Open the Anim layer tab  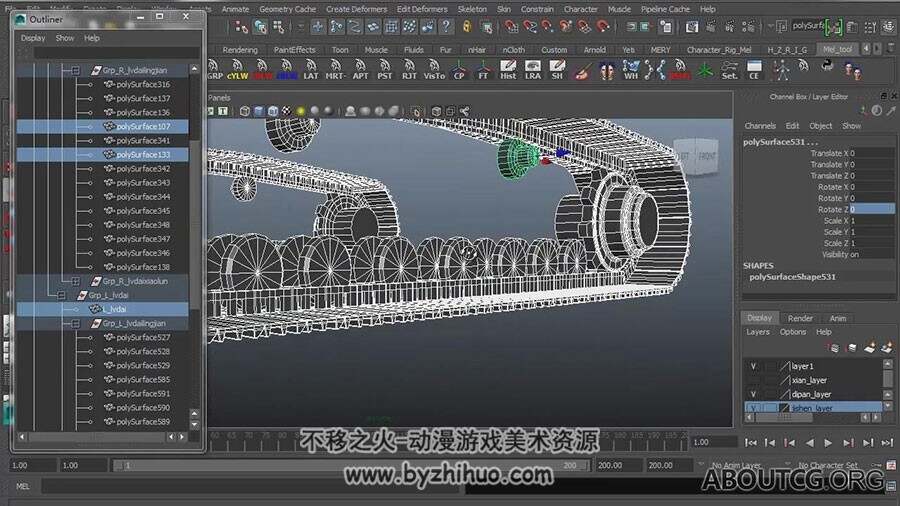click(838, 318)
